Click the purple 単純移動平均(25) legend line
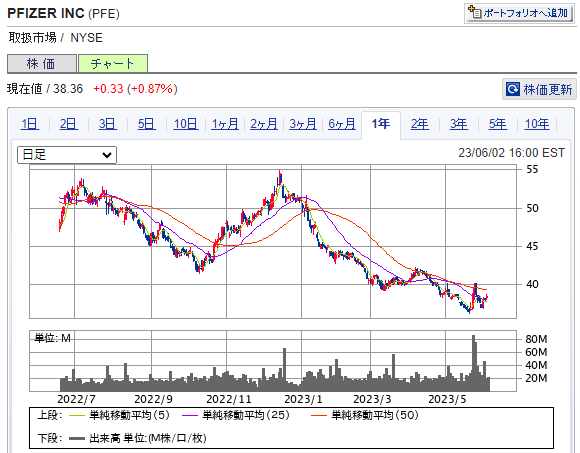The width and height of the screenshot is (580, 453). tap(190, 416)
